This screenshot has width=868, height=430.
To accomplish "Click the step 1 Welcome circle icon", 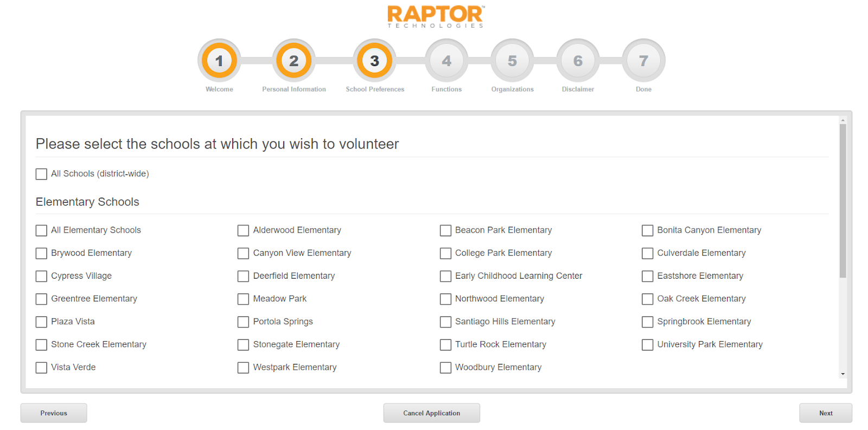I will (x=219, y=61).
